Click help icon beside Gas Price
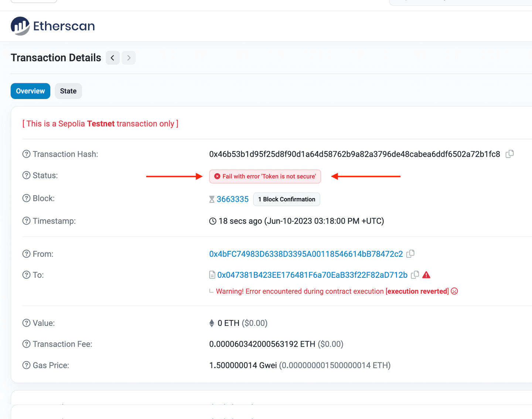The width and height of the screenshot is (532, 419). click(26, 365)
